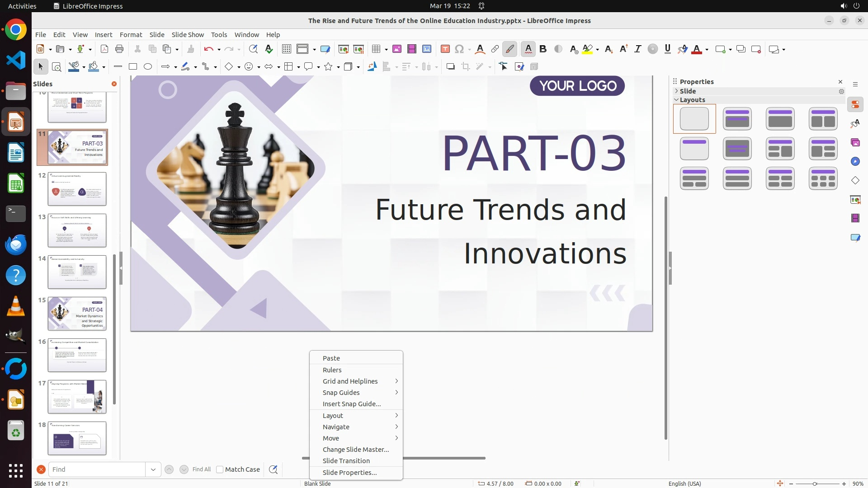Image resolution: width=868 pixels, height=488 pixels.
Task: Select the Rectangle drawing tool
Action: pyautogui.click(x=132, y=67)
